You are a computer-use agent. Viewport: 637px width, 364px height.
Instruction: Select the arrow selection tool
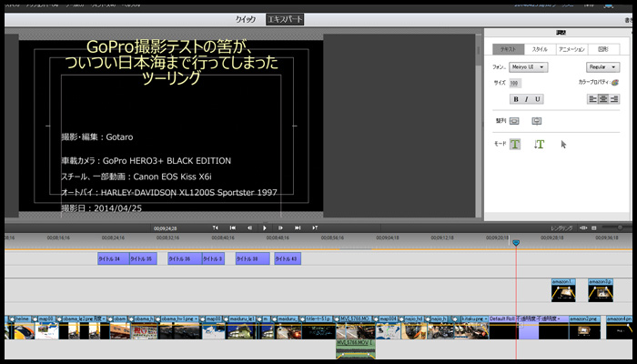pos(563,144)
